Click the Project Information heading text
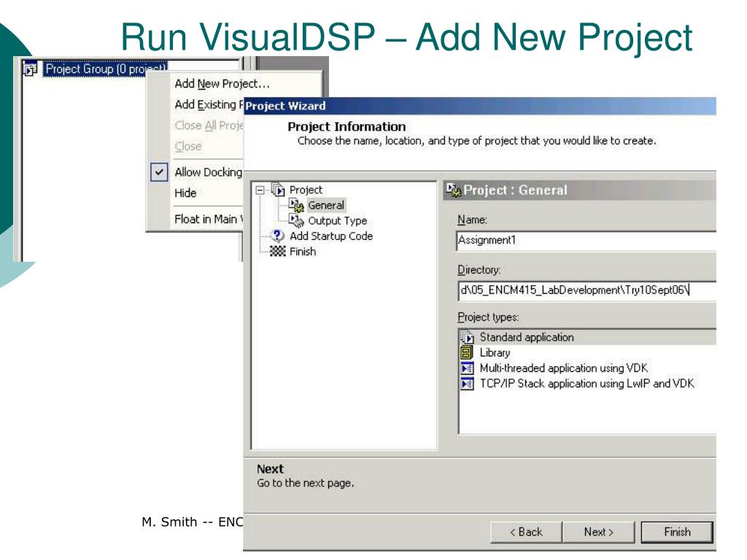 coord(347,127)
